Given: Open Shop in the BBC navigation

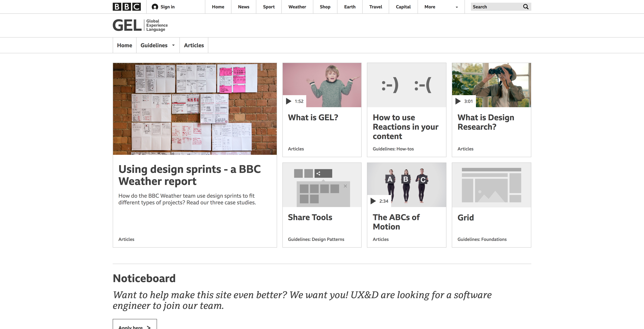Looking at the screenshot, I should click(325, 7).
